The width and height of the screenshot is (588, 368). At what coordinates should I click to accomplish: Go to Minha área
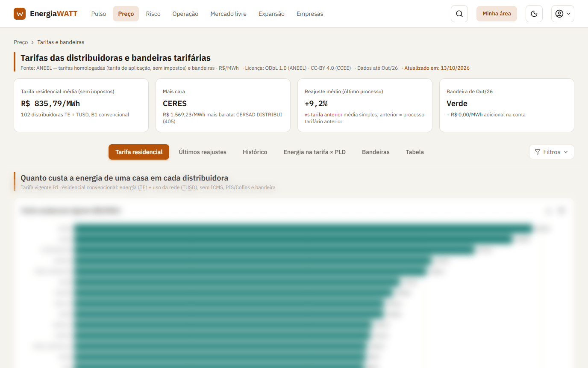tap(497, 14)
